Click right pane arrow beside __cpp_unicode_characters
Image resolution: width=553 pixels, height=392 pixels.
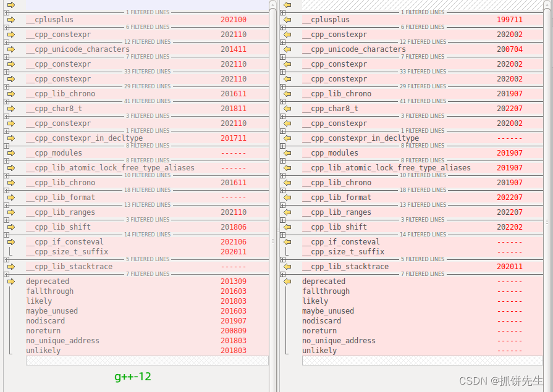point(287,49)
